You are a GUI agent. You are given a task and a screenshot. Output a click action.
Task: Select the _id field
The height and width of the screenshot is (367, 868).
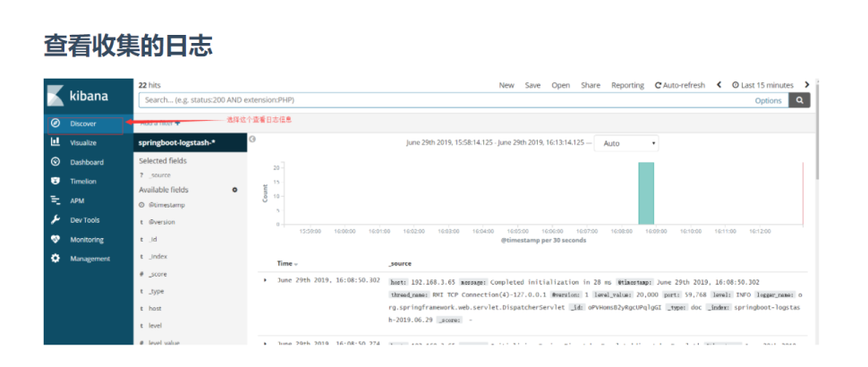click(x=153, y=239)
